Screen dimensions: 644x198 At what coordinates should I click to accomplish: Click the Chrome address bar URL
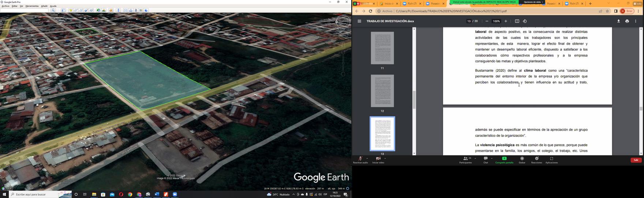click(451, 11)
